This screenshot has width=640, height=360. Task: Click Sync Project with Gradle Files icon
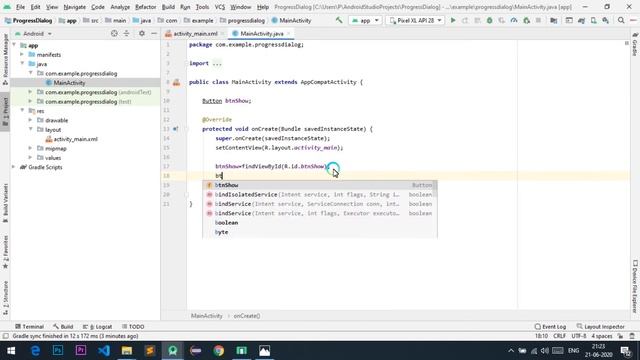[x=581, y=20]
